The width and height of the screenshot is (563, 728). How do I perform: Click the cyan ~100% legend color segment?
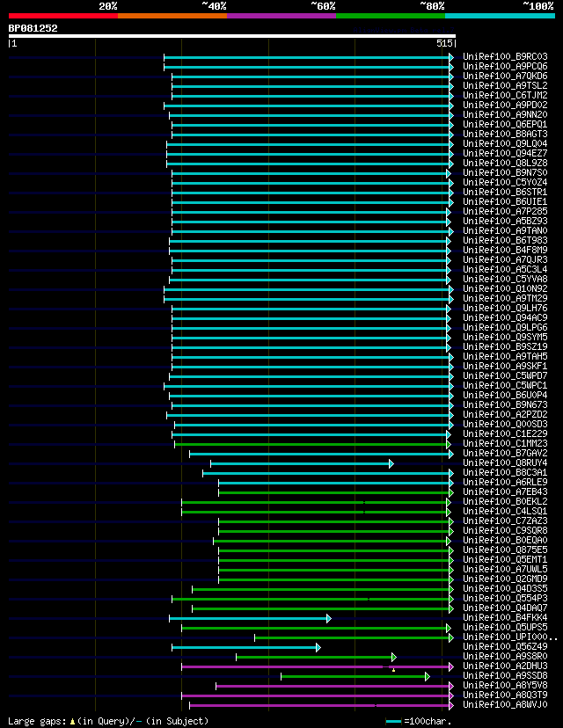pos(500,16)
